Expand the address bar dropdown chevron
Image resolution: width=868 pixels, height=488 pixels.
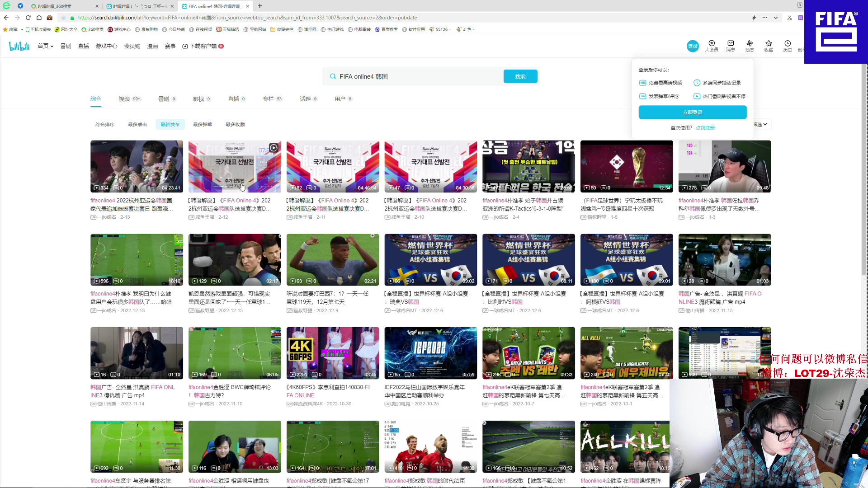[x=776, y=18]
